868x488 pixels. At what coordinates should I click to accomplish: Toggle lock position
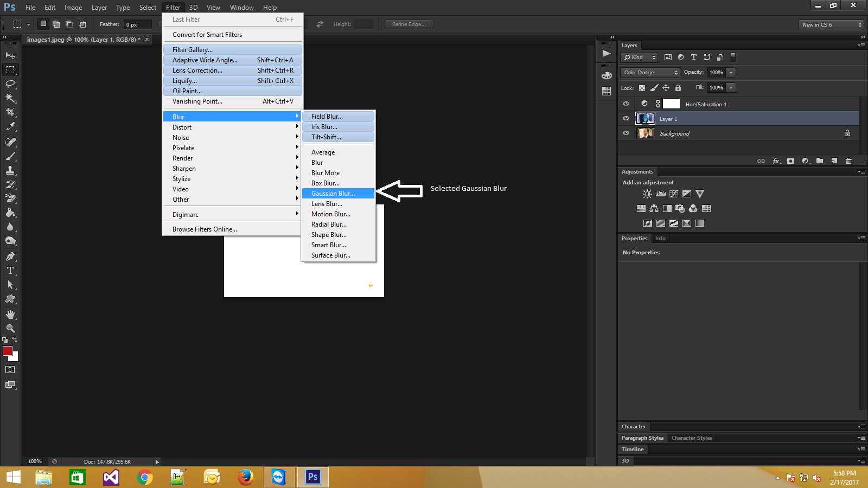(x=666, y=88)
